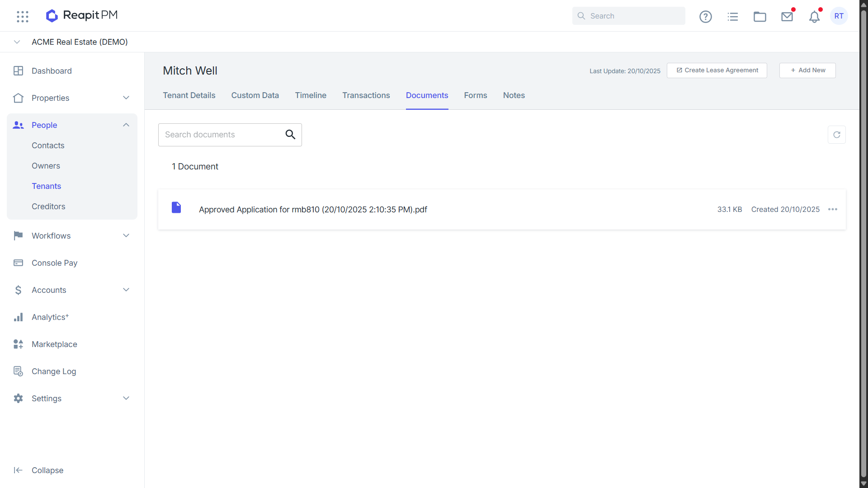Click the Dashboard sidebar icon
Screen dimensions: 868x488
[19, 71]
